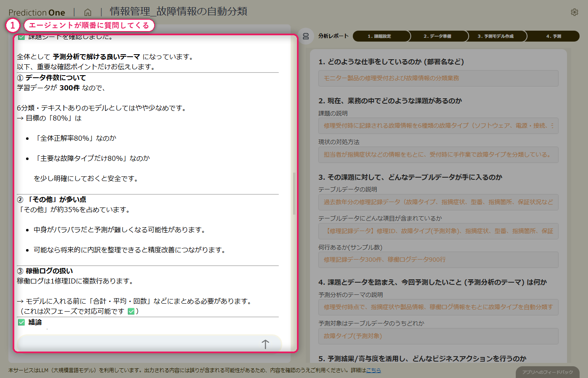Send message with the up arrow icon
588x378 pixels.
(x=265, y=344)
